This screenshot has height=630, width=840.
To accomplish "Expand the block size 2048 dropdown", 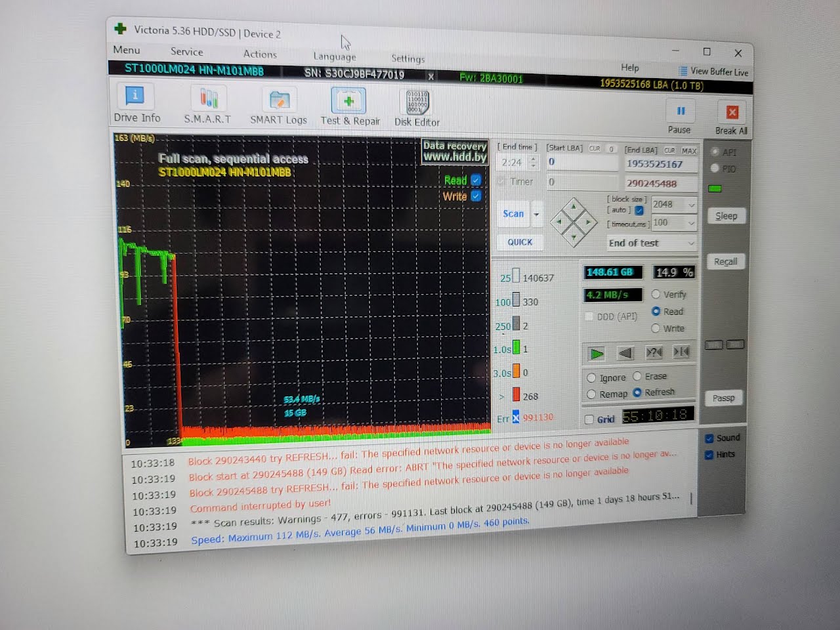I will [691, 205].
